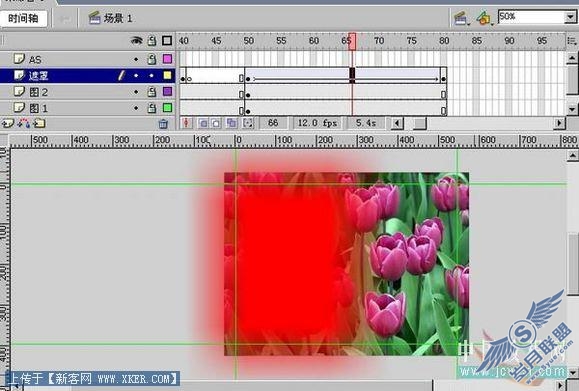This screenshot has height=391, width=579.
Task: Click the back arrow beside the timeline button
Action: (x=65, y=19)
